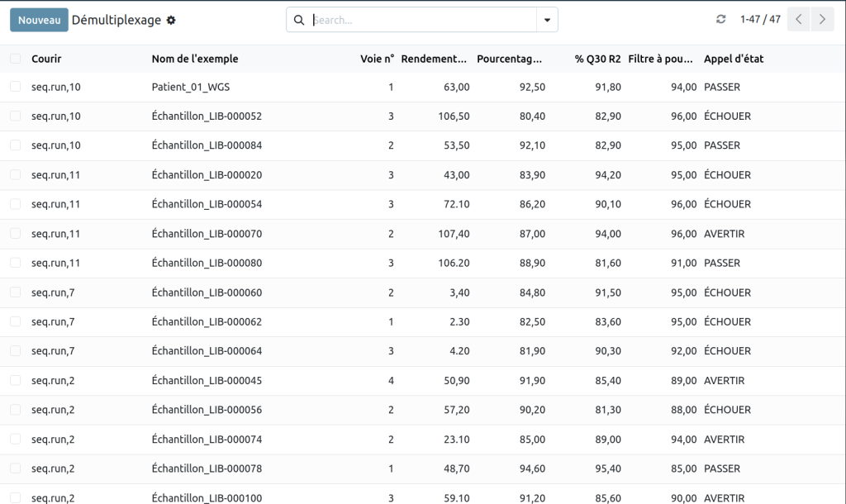Open the search options dropdown arrow
Viewport: 846px width, 504px height.
[x=547, y=20]
